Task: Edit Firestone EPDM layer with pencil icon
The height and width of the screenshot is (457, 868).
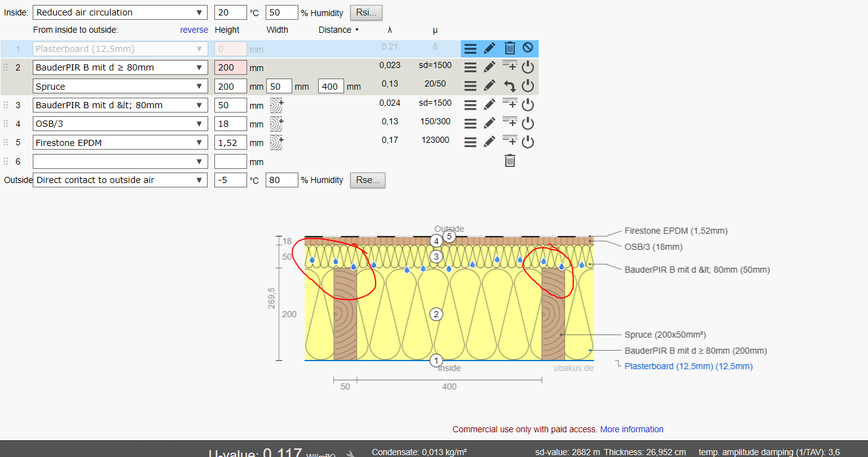Action: 489,142
